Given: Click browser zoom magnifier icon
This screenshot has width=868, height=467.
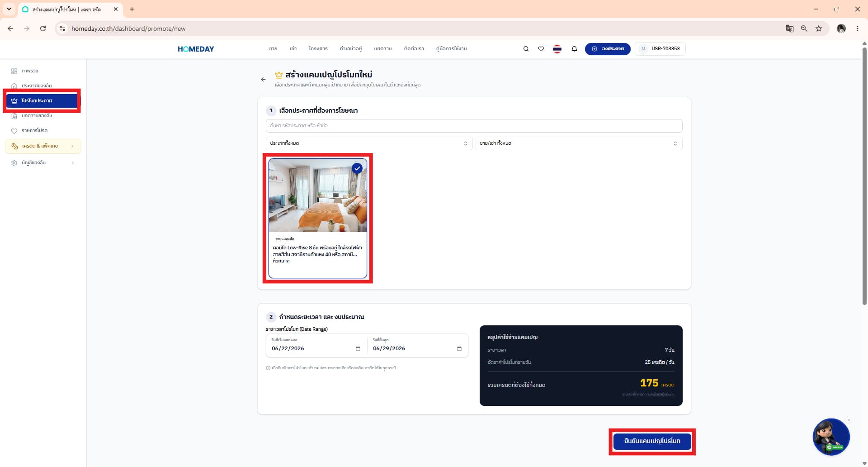Looking at the screenshot, I should (804, 29).
